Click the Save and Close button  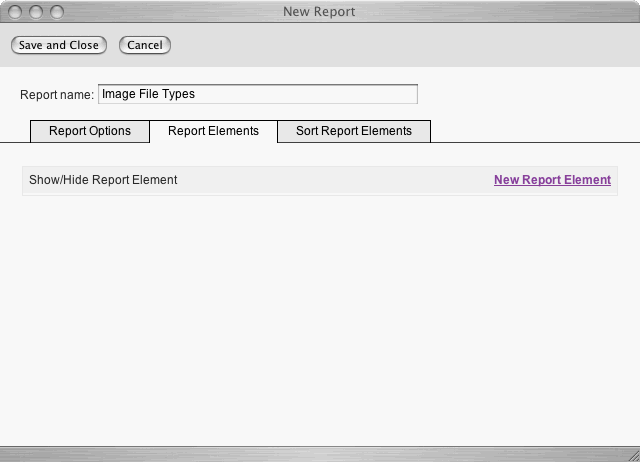coord(59,45)
